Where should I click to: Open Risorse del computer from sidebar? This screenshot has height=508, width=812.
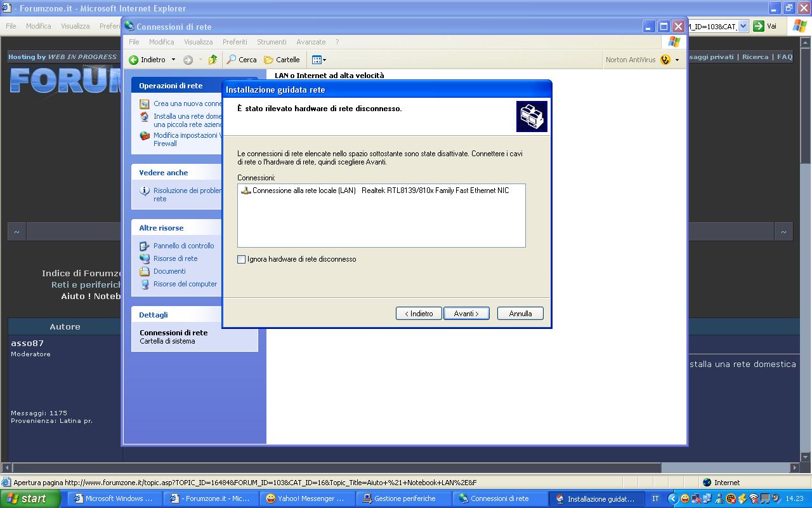(185, 284)
